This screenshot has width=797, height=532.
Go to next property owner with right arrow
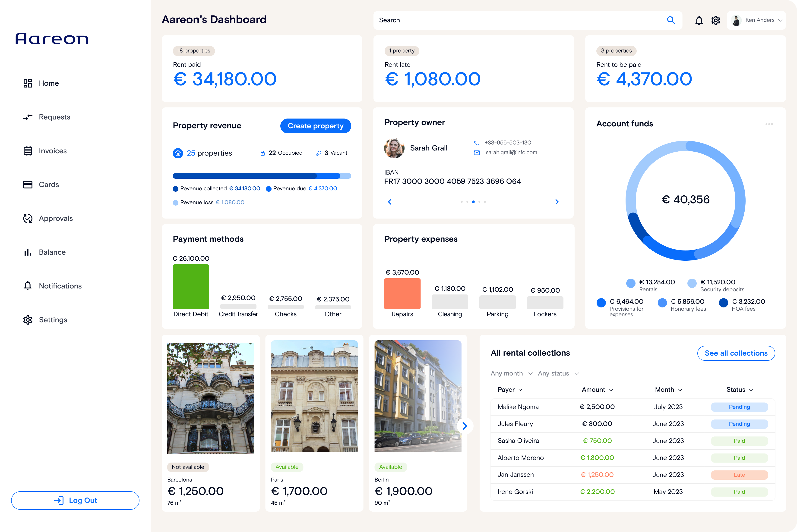pos(557,202)
